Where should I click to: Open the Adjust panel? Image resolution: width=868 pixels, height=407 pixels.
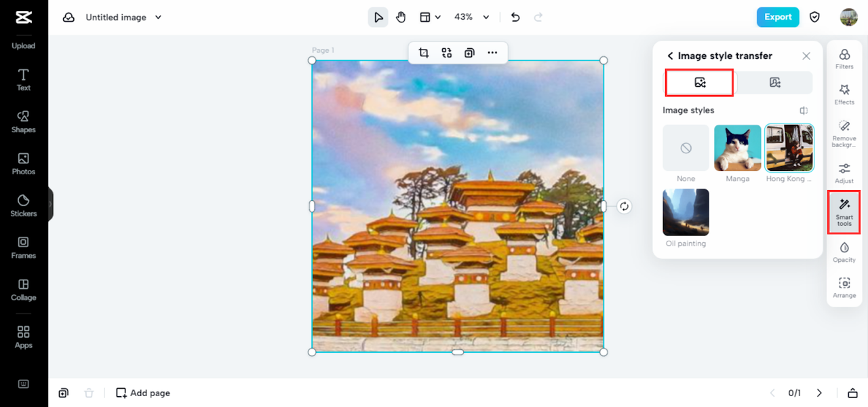(844, 173)
